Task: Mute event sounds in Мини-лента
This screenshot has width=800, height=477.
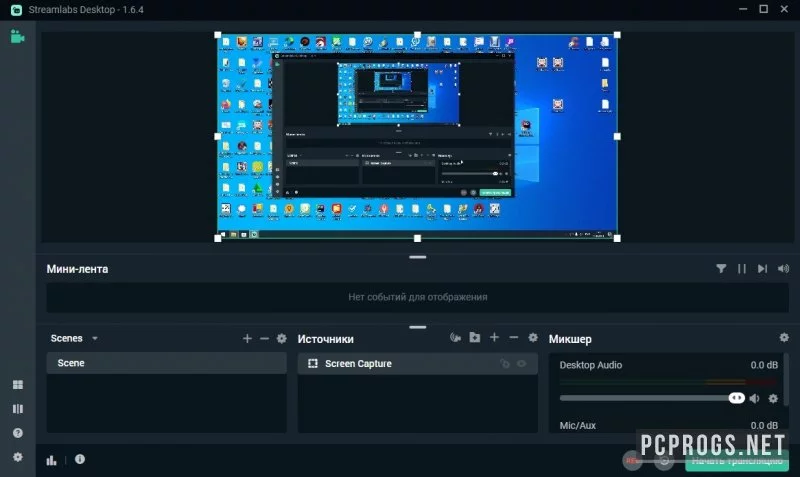Action: [x=783, y=268]
